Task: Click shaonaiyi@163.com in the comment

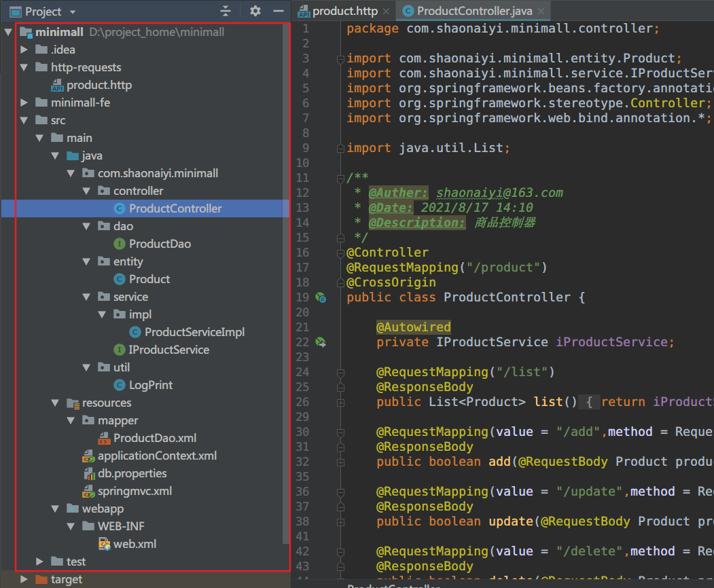Action: click(x=499, y=193)
